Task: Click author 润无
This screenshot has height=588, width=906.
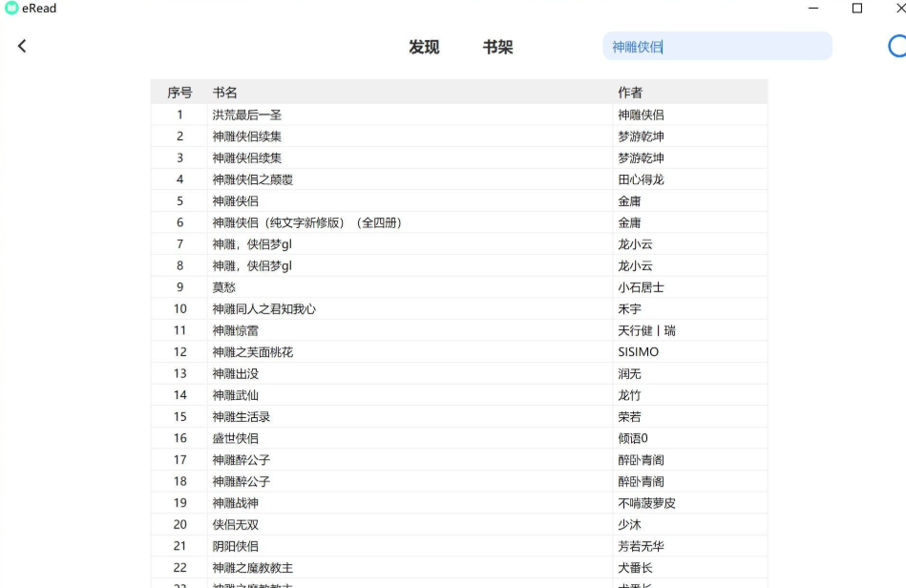Action: tap(629, 374)
